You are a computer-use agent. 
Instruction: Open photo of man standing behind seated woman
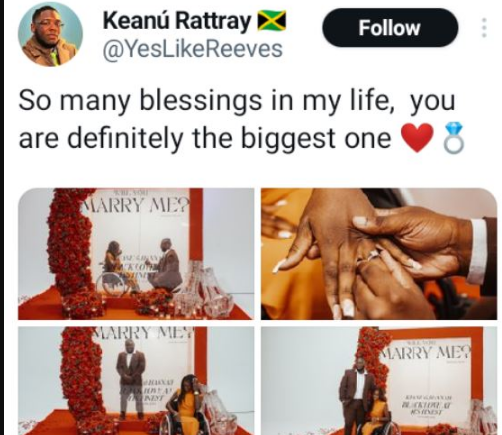coord(136,381)
